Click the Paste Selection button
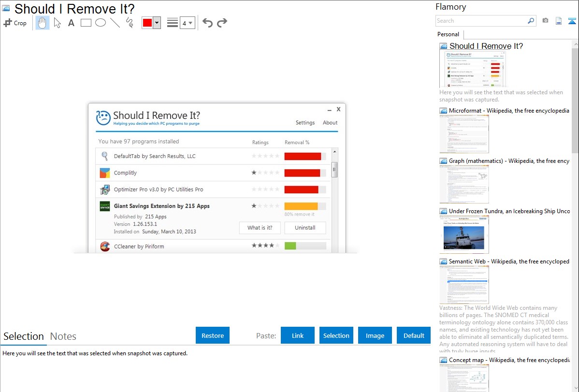This screenshot has width=579, height=392. tap(336, 335)
